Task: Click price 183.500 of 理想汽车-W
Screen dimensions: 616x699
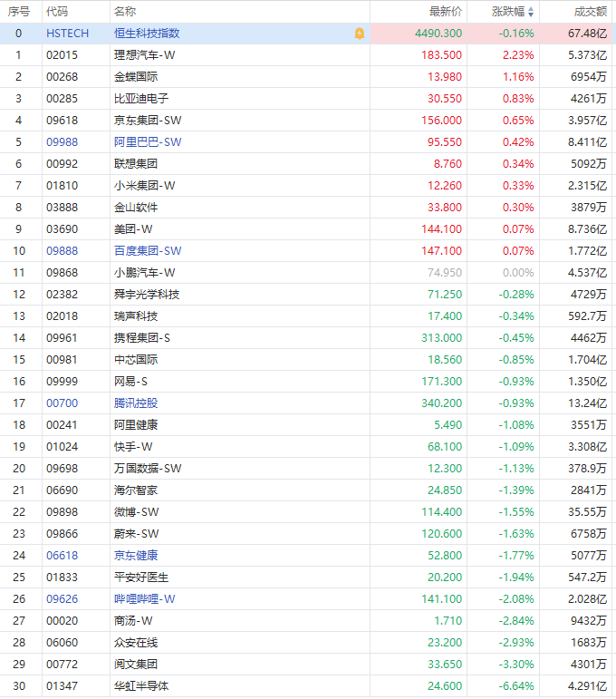Action: point(441,55)
